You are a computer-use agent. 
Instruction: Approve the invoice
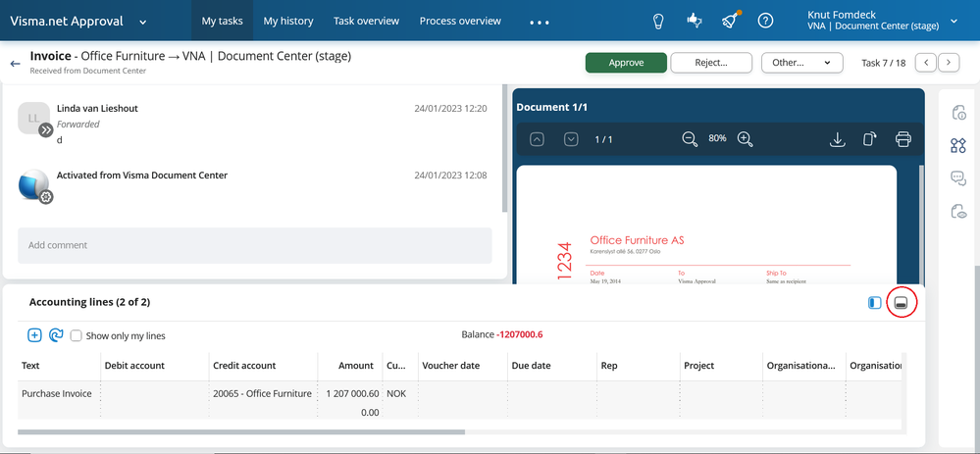point(626,63)
